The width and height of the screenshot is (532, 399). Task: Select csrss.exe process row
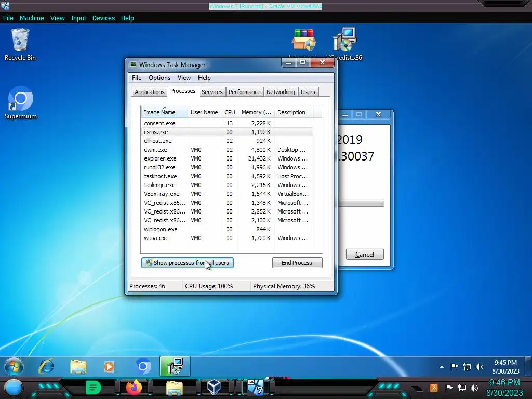[227, 132]
